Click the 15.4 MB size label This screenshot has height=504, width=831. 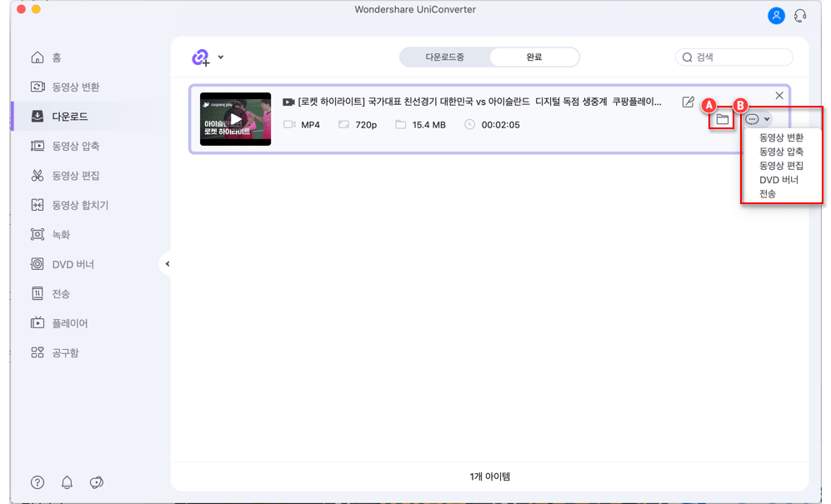428,125
